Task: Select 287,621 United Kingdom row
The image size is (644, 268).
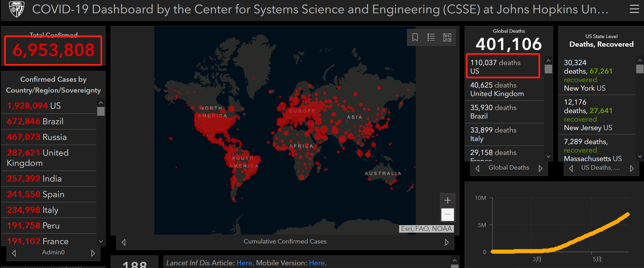Action: (49, 158)
